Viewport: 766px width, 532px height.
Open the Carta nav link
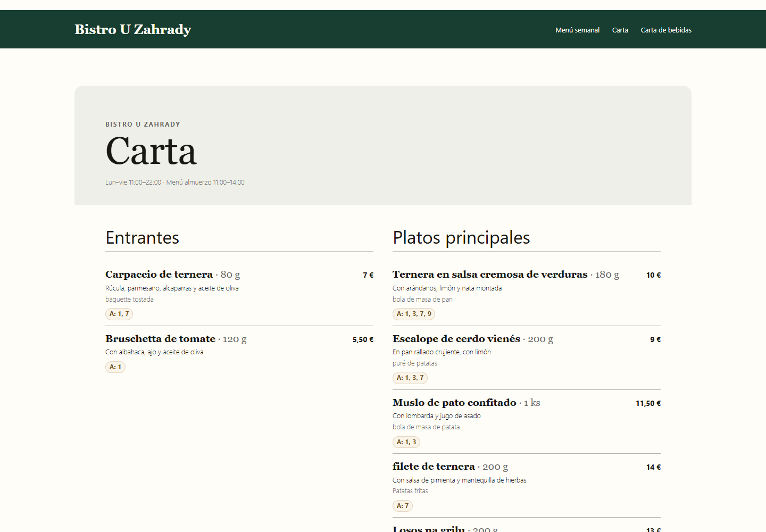[x=620, y=30]
